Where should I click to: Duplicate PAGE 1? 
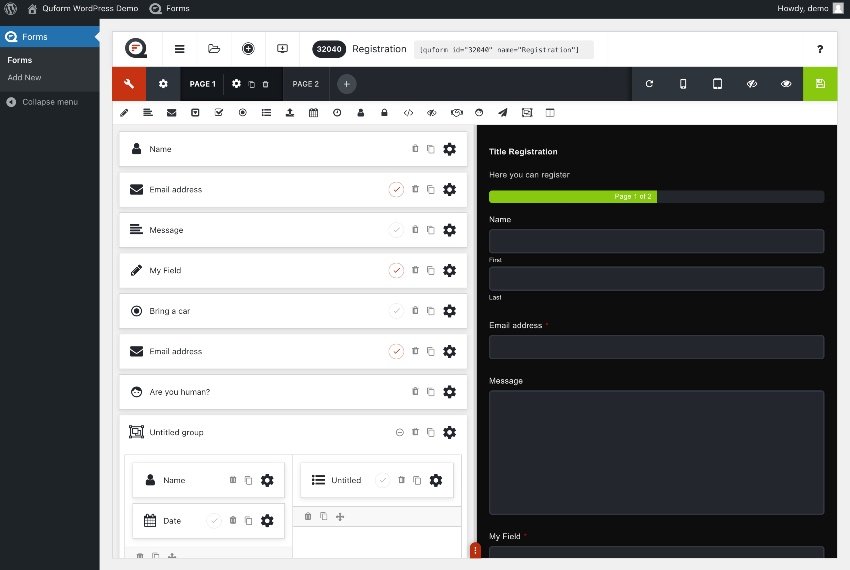point(252,84)
